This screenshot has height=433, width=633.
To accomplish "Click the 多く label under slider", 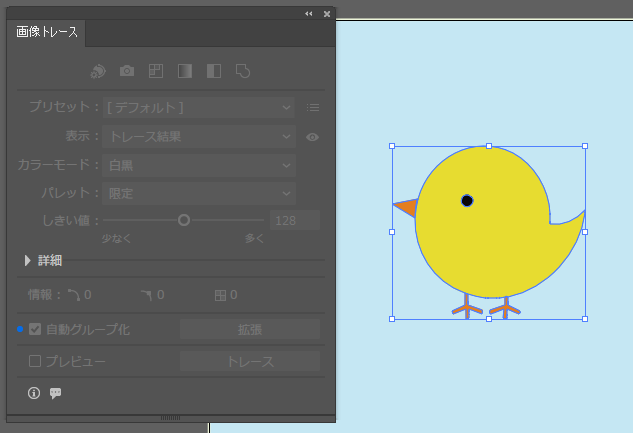I will [x=254, y=238].
